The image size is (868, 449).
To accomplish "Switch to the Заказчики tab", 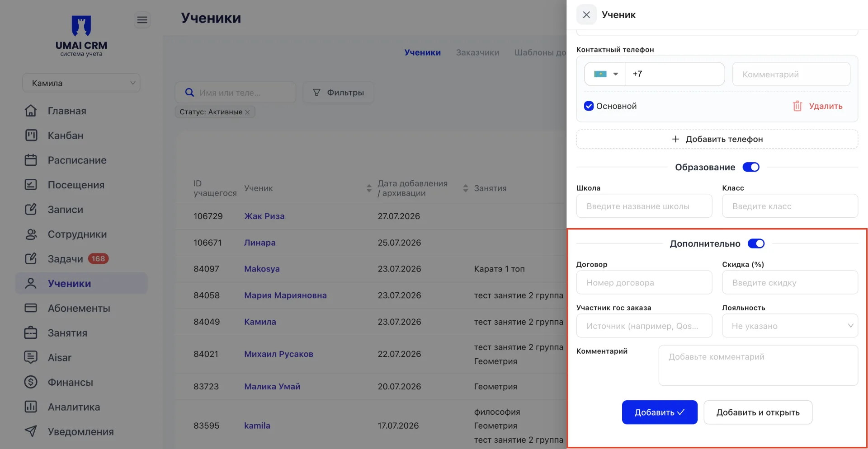I will coord(477,52).
